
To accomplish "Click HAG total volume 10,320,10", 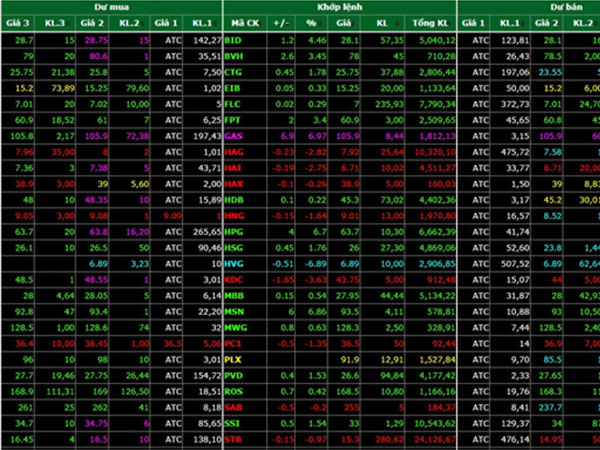I will (435, 152).
